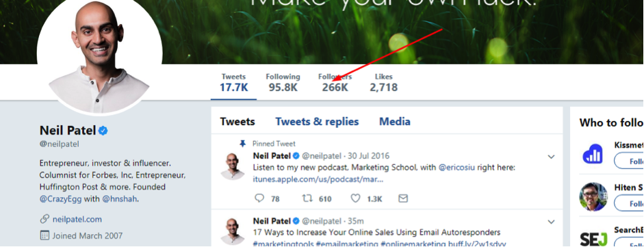View the 266K Followers list
Image resolution: width=644 pixels, height=247 pixels.
pos(335,83)
